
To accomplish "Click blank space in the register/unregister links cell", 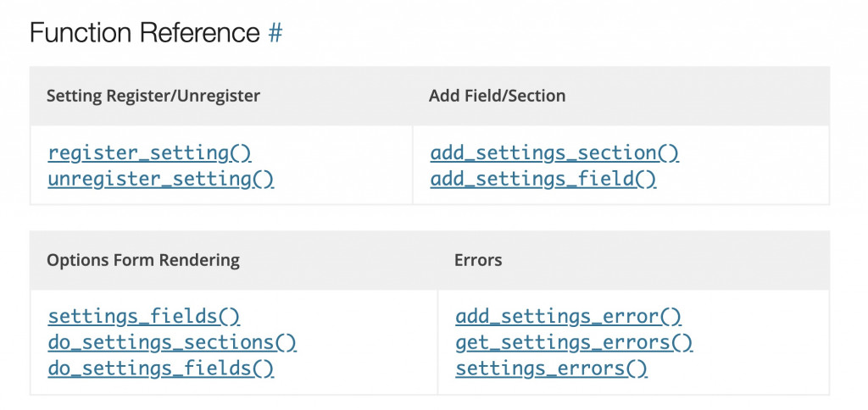I will coord(348,166).
